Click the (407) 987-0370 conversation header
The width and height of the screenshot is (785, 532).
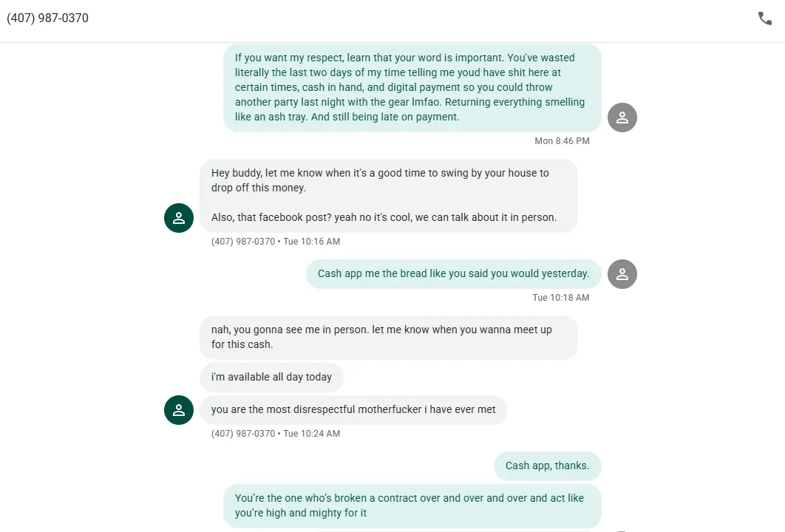48,18
